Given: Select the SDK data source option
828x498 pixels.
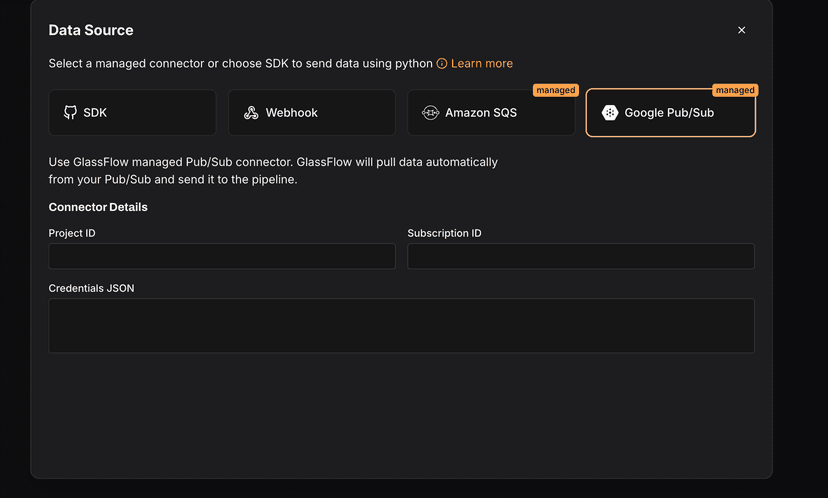Looking at the screenshot, I should (x=132, y=112).
